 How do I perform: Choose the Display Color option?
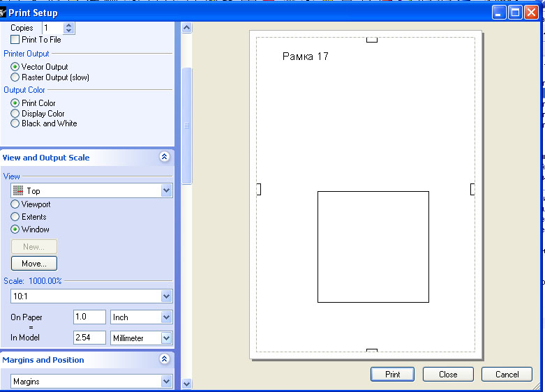click(15, 113)
